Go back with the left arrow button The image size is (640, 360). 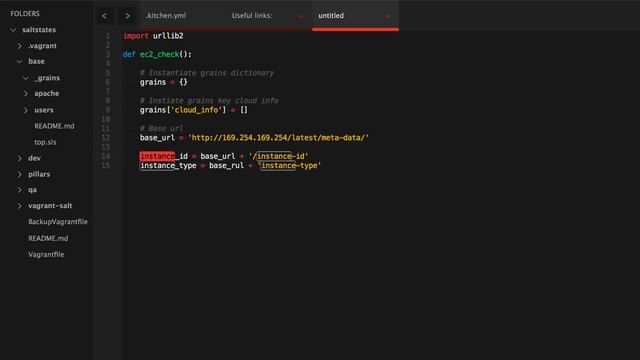[104, 16]
